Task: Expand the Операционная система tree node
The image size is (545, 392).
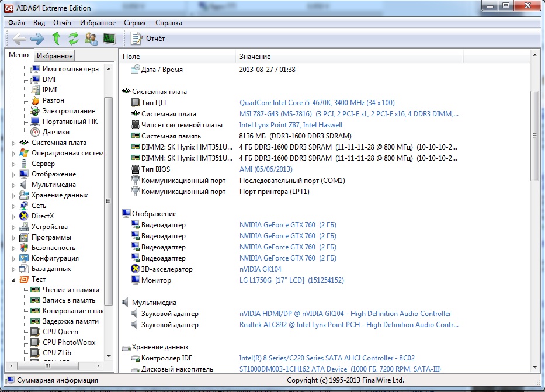Action: coord(13,153)
